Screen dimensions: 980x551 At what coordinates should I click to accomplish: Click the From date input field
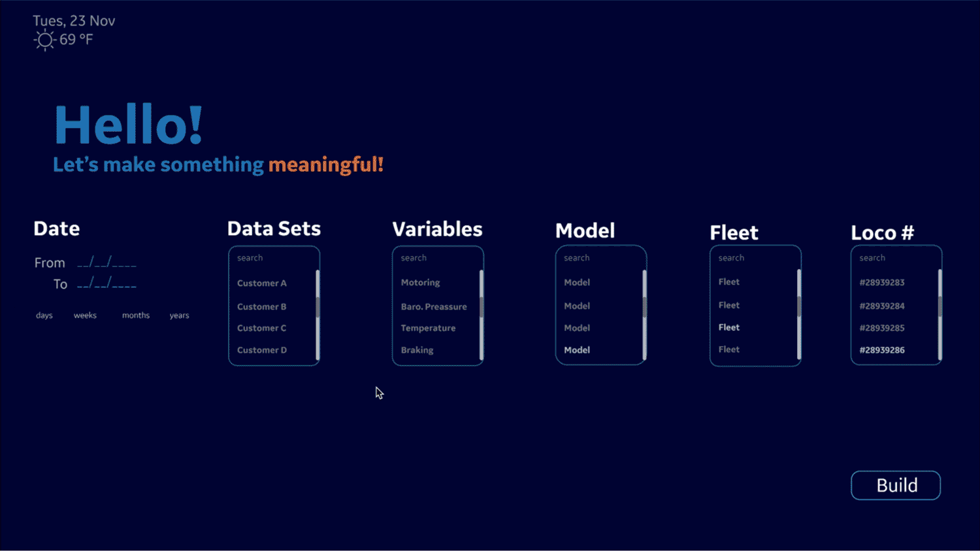[106, 262]
